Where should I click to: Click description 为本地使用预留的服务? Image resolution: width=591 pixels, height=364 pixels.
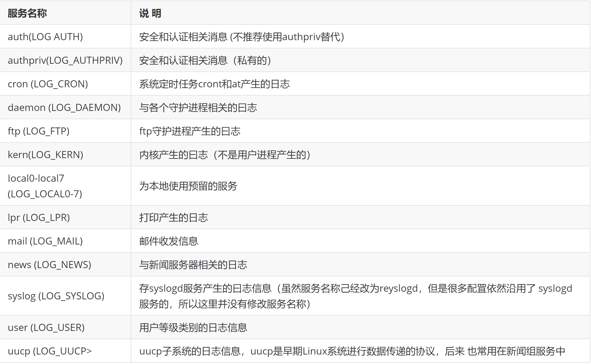click(188, 186)
